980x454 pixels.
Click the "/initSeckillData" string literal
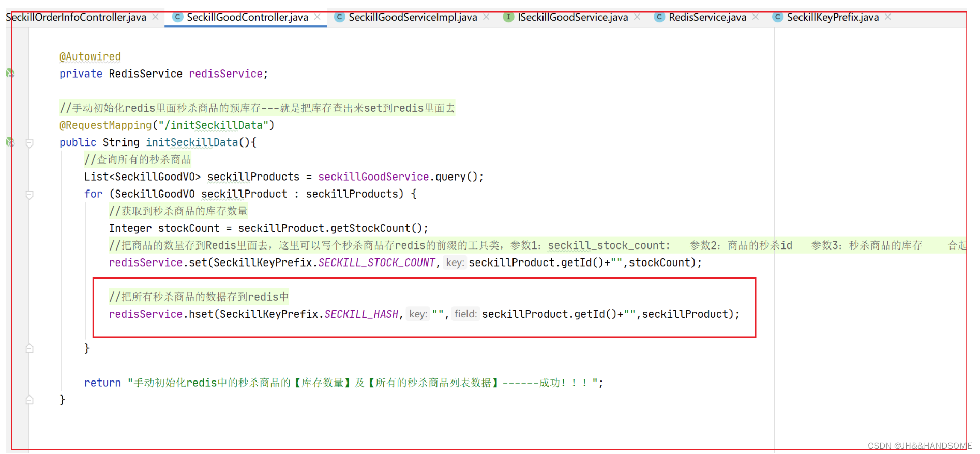[214, 125]
